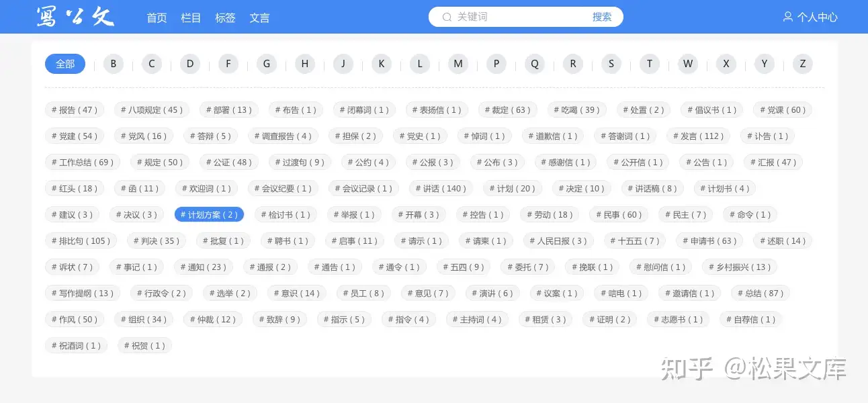Open the 排比句 (105) tag
Screen dimensions: 868x403
tap(81, 241)
